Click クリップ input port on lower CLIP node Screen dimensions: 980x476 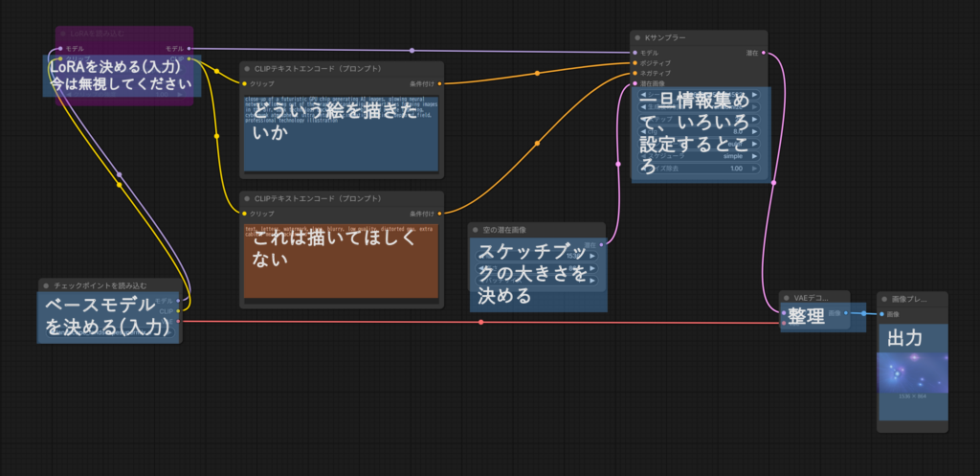pos(245,213)
